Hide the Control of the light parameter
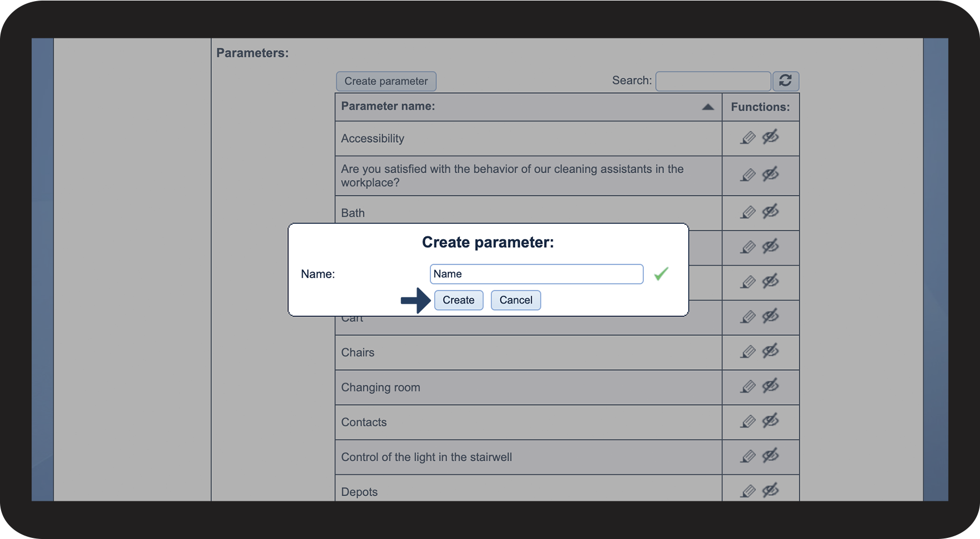This screenshot has width=980, height=539. click(x=770, y=456)
